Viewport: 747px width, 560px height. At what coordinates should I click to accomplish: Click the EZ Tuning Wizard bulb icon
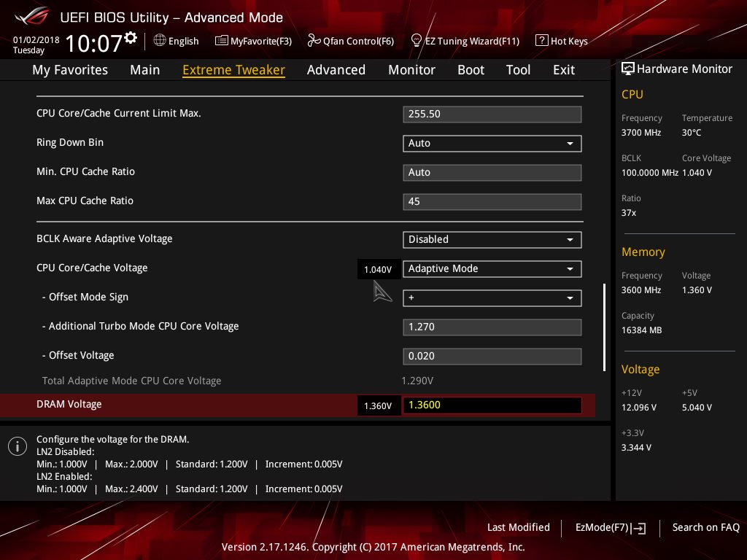click(416, 41)
